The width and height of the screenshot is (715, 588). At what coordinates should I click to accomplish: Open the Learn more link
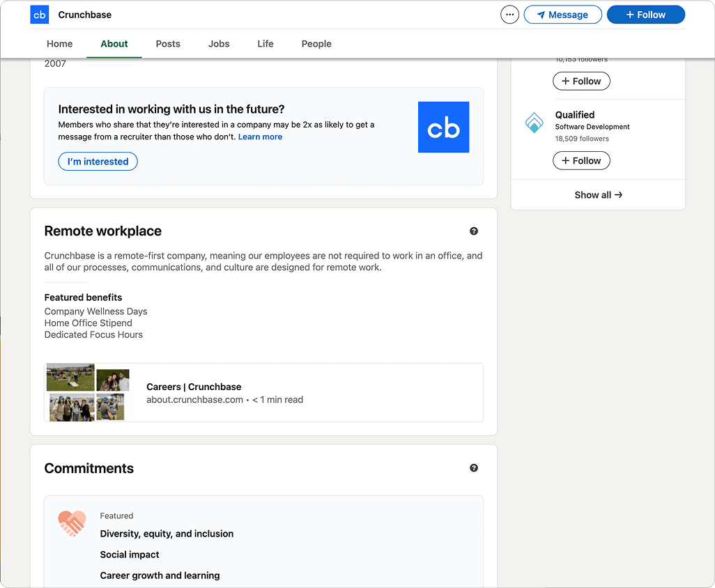[x=260, y=137]
